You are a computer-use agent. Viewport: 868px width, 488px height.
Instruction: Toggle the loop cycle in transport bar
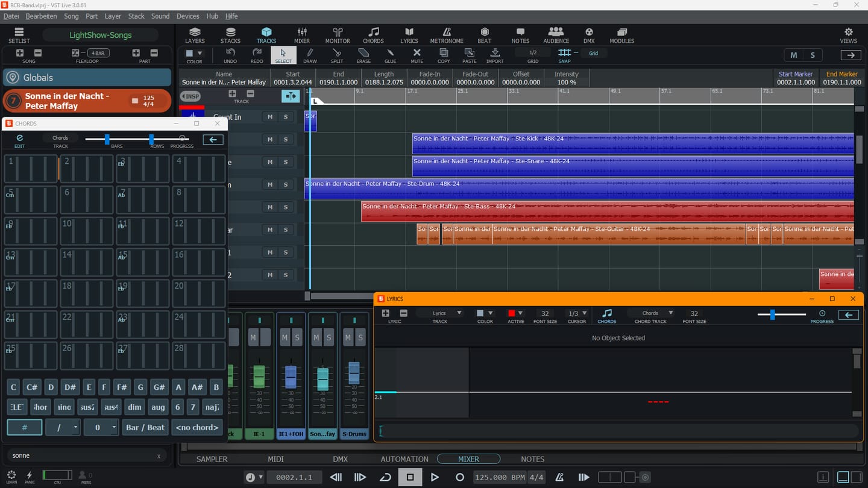(x=385, y=477)
